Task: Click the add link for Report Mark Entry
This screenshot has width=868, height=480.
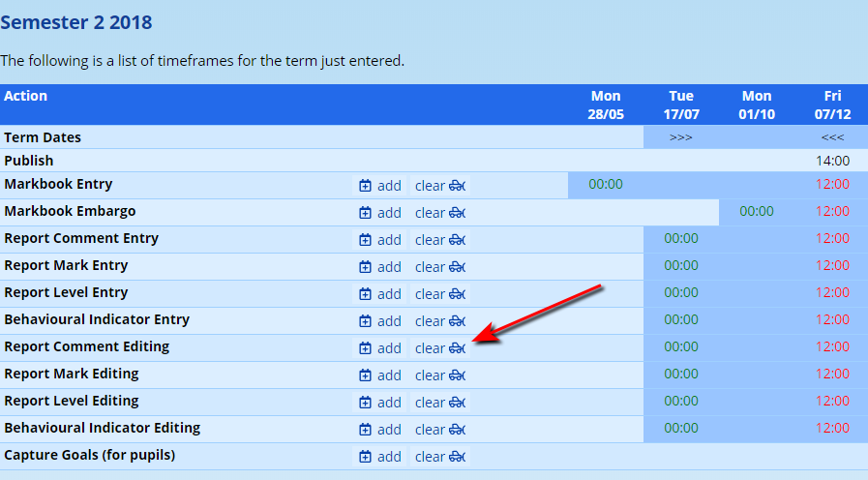Action: tap(389, 267)
